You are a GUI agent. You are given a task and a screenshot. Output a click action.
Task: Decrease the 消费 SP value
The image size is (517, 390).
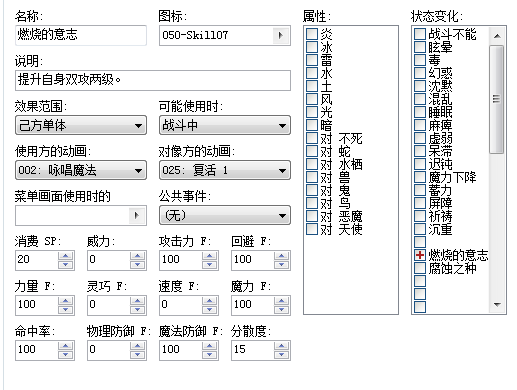[66, 264]
